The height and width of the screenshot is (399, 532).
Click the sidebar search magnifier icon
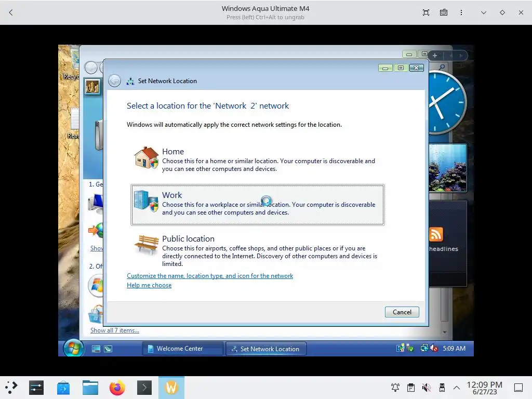pyautogui.click(x=442, y=67)
